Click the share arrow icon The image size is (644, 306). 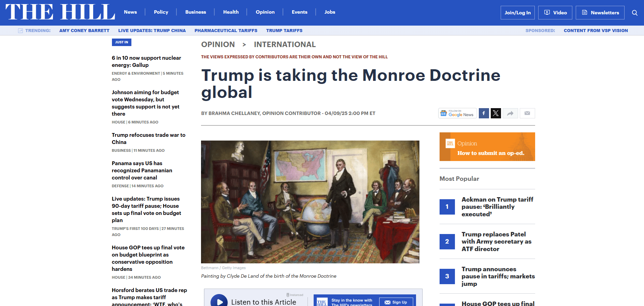tap(510, 113)
